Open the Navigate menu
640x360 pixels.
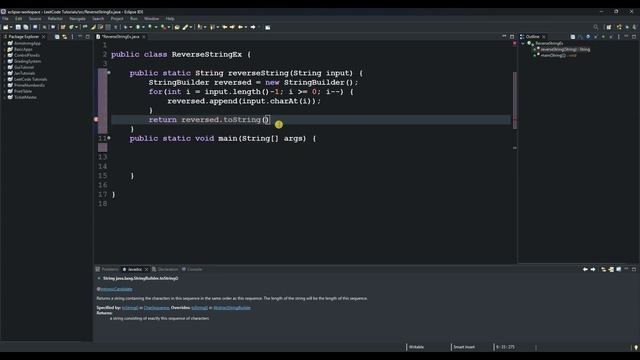77,18
